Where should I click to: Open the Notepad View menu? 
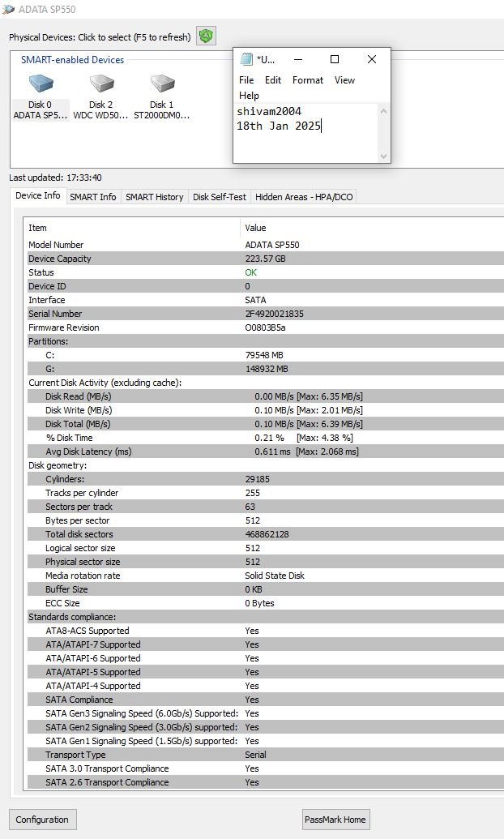345,80
